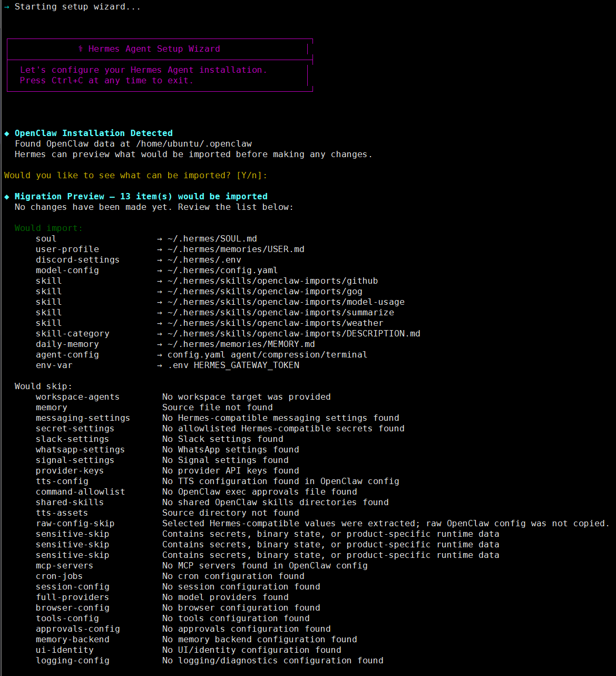
Task: Select the 'model-config' row label
Action: (67, 270)
